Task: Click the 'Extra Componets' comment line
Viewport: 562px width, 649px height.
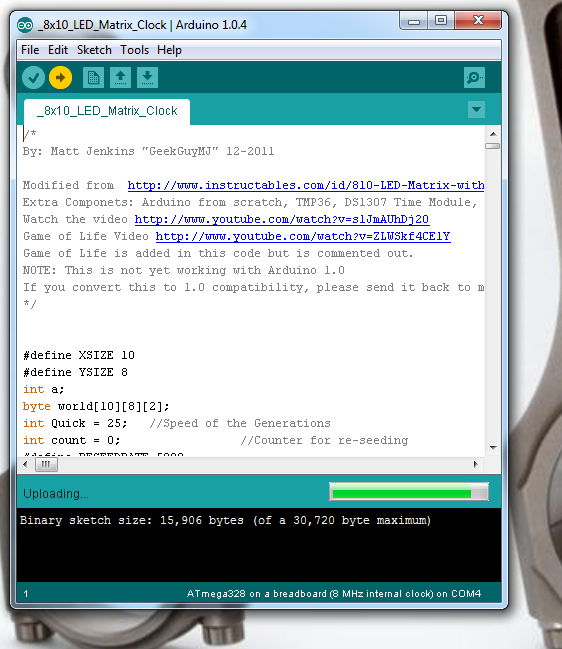Action: (251, 202)
